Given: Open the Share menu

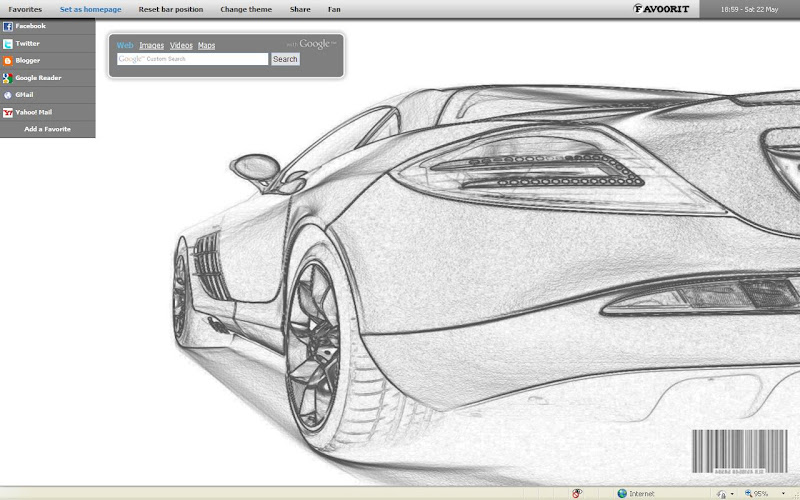Looking at the screenshot, I should click(300, 9).
